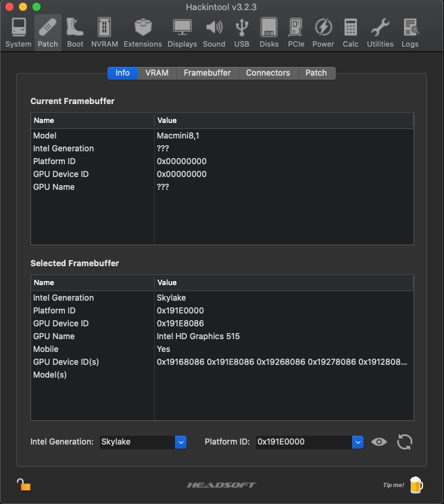
Task: Open the Logs section
Action: pos(410,32)
